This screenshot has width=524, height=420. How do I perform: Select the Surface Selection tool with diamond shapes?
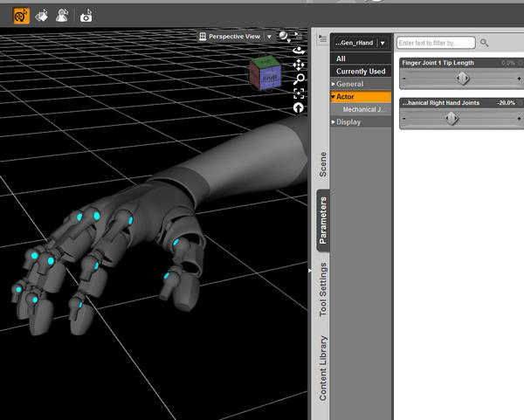pyautogui.click(x=41, y=16)
